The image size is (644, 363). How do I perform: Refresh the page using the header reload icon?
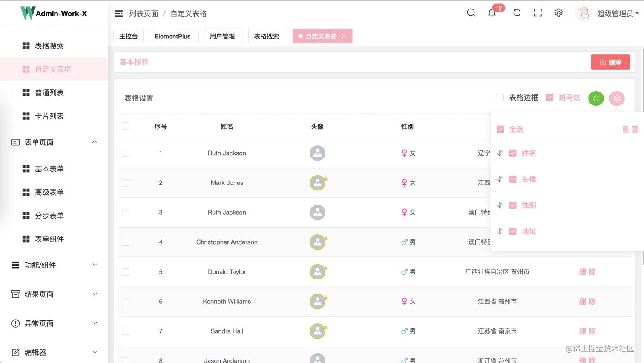click(517, 13)
